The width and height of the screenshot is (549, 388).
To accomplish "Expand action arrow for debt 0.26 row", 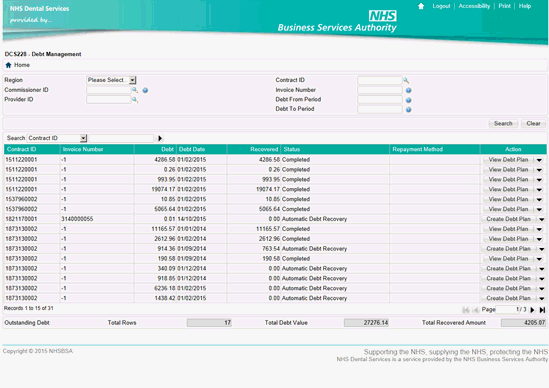I will 539,170.
